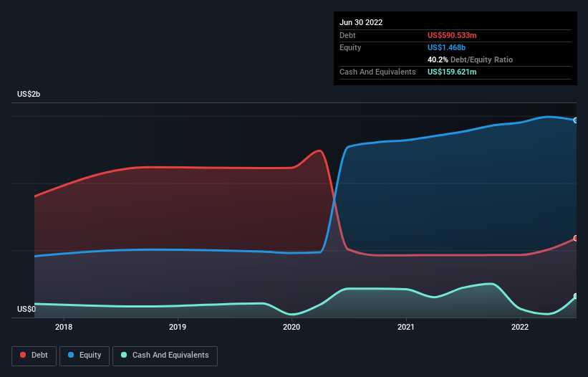Select the Debt endpoint marker on the chart

(576, 238)
